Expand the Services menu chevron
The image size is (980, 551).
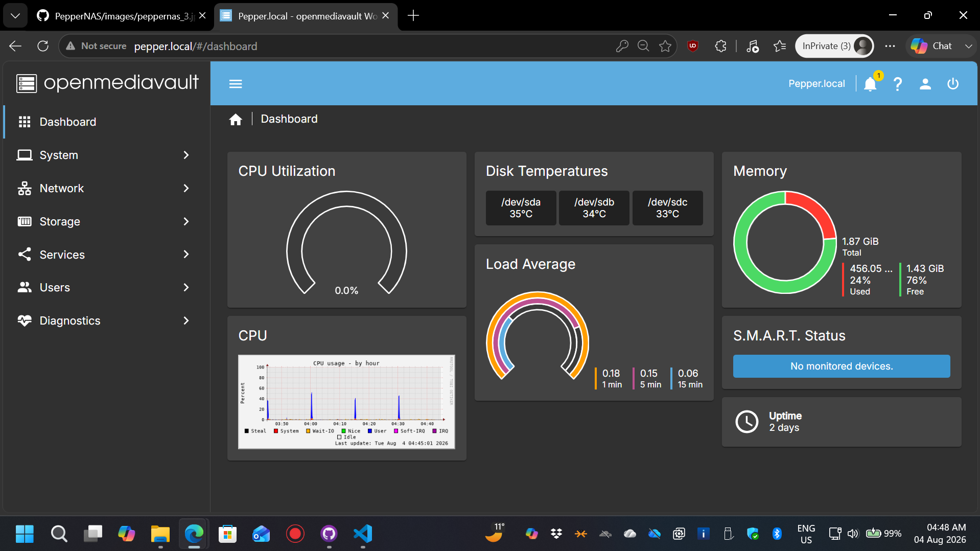186,254
